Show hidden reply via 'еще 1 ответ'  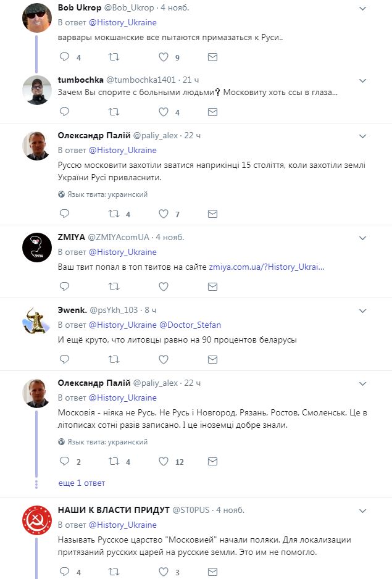[81, 483]
